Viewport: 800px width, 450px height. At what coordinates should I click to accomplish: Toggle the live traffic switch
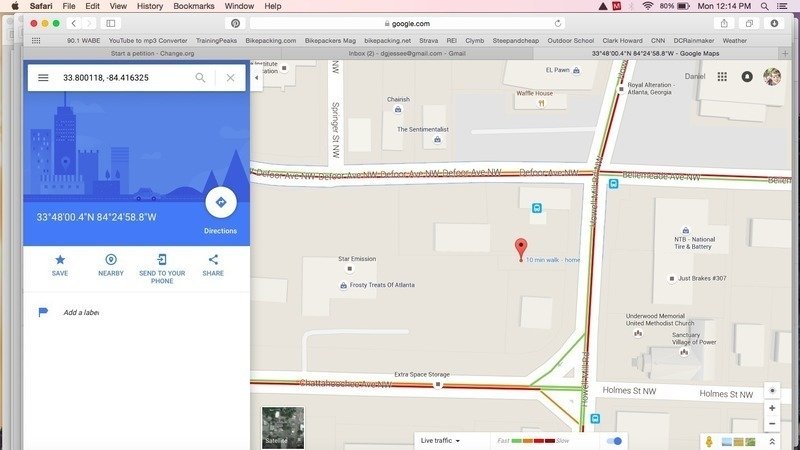614,441
